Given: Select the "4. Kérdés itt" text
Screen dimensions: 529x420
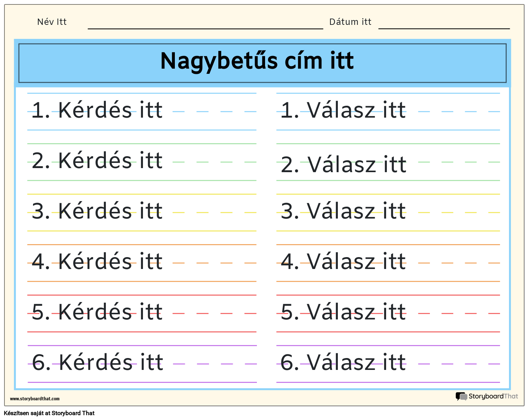Looking at the screenshot, I should point(97,262).
